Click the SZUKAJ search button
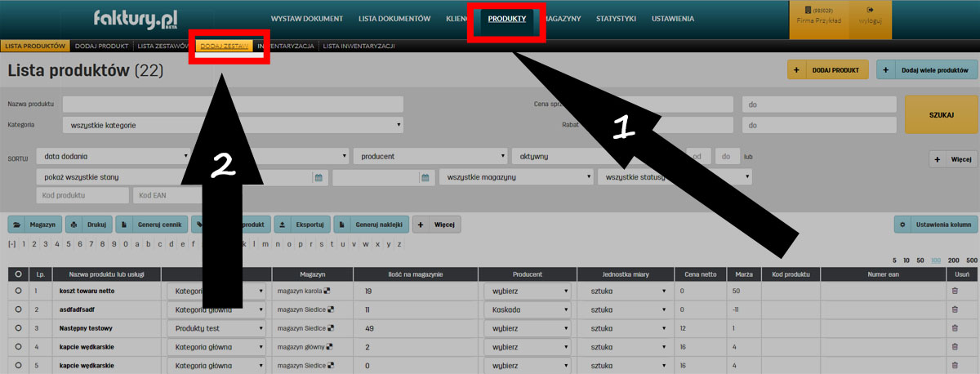 coord(942,115)
